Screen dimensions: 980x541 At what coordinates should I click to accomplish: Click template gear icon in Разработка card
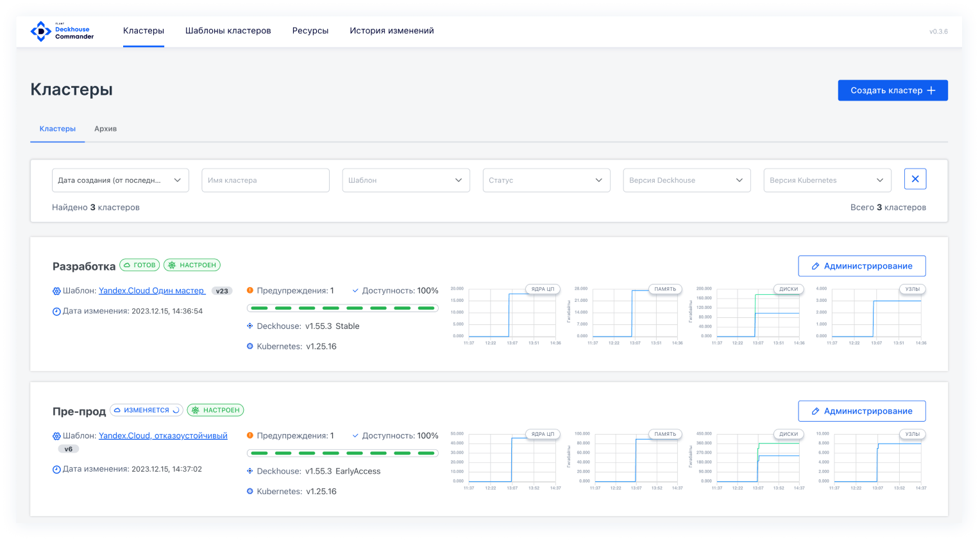[x=56, y=291]
